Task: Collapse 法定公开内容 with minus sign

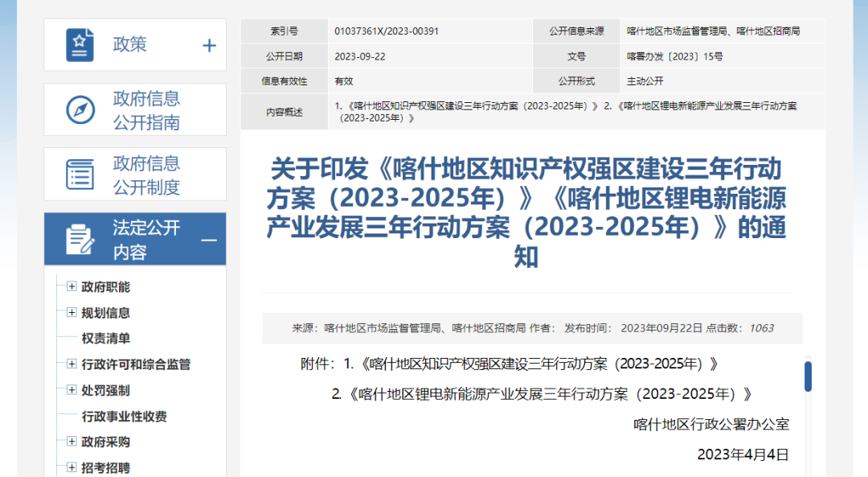Action: tap(209, 241)
